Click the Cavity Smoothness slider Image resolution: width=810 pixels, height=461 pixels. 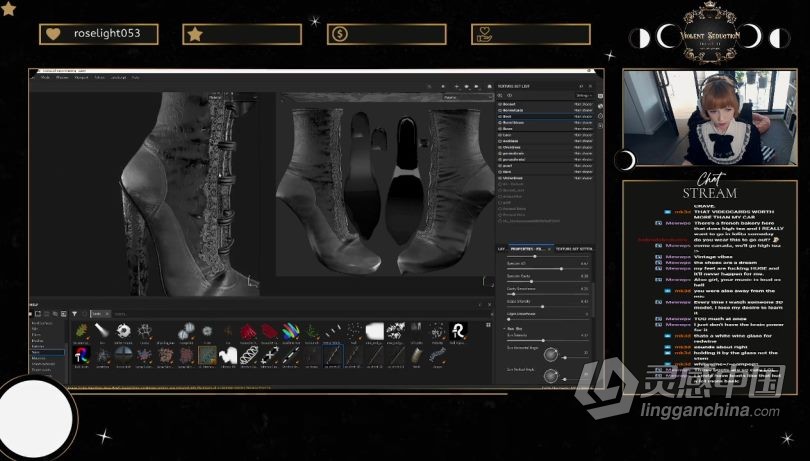pyautogui.click(x=548, y=294)
